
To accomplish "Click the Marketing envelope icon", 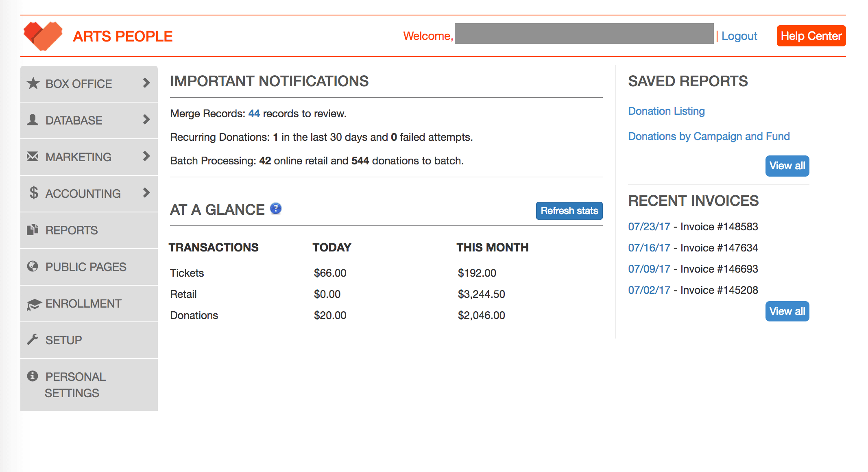I will [x=33, y=156].
